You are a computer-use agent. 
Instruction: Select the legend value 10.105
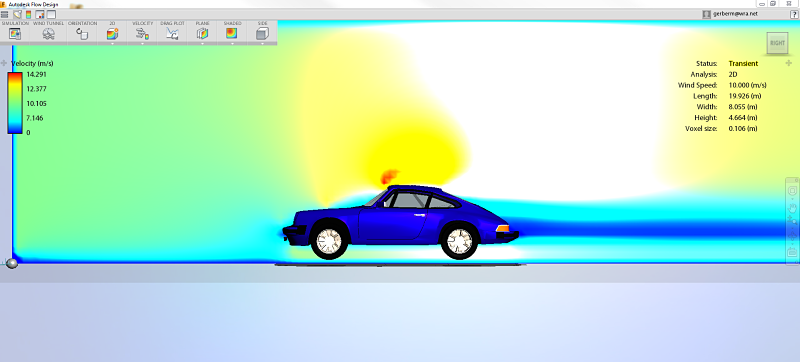35,104
